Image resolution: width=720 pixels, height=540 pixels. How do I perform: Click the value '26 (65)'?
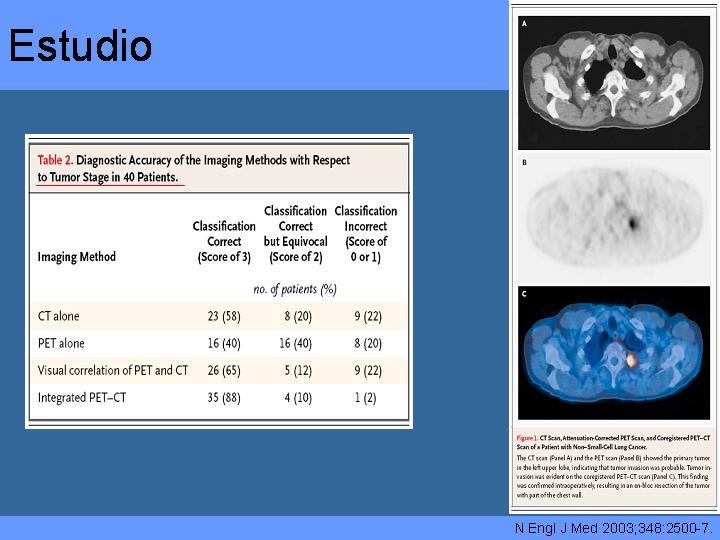224,371
